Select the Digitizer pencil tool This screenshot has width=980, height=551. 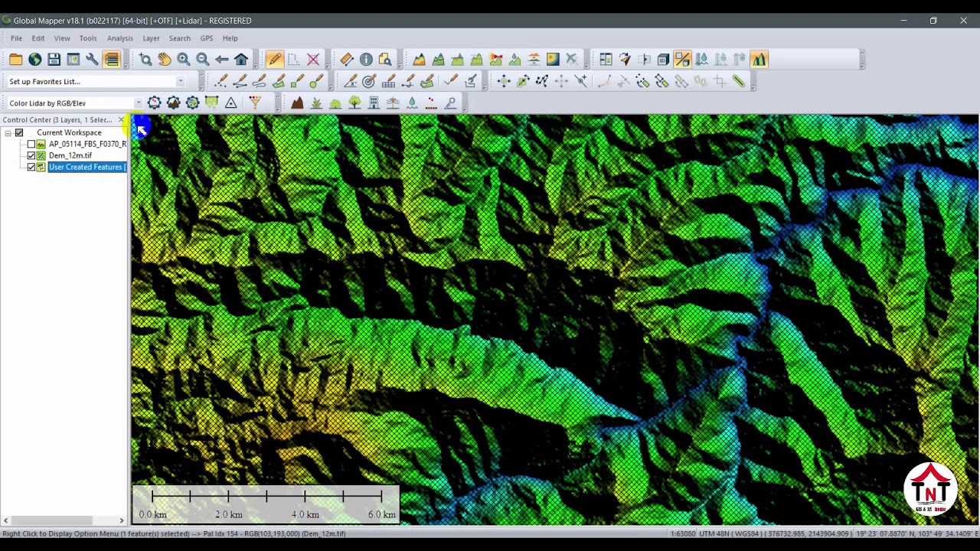point(275,60)
